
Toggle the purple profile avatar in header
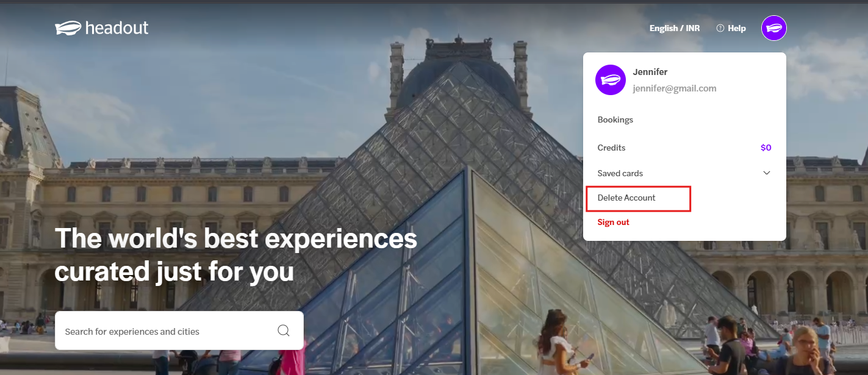[x=774, y=28]
